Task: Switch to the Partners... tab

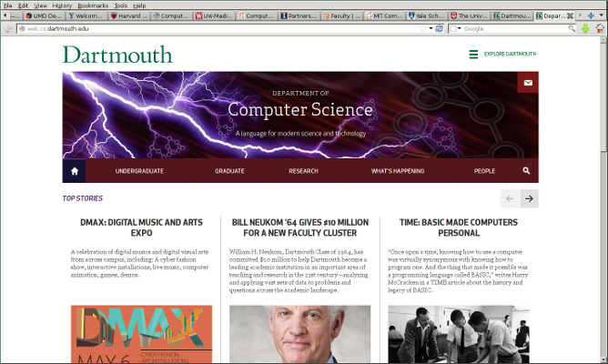Action: [x=299, y=15]
